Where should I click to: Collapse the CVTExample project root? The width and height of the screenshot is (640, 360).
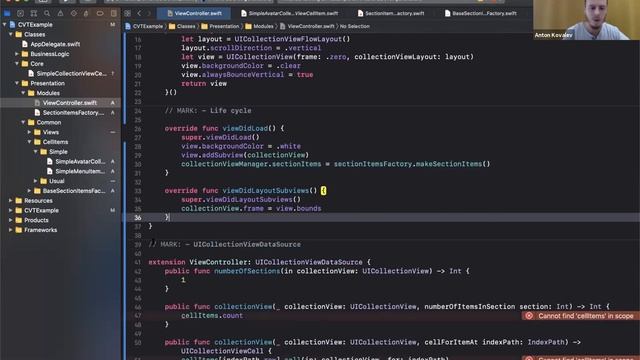coord(4,24)
